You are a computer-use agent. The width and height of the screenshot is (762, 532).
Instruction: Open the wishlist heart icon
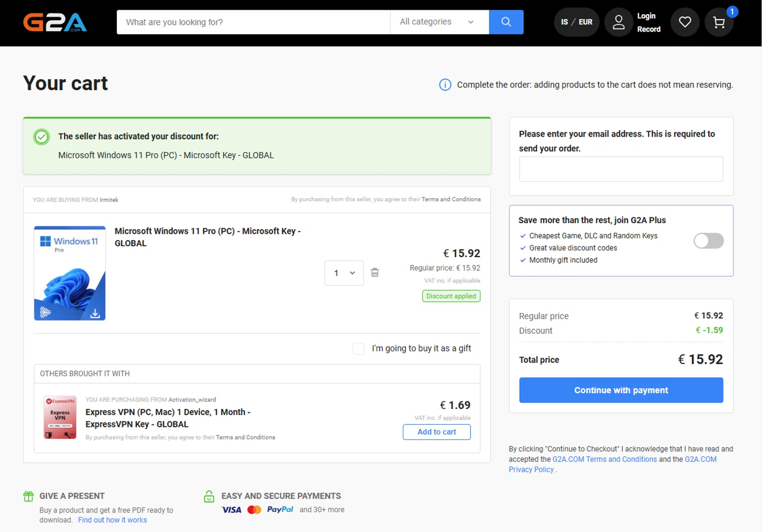[x=685, y=22]
